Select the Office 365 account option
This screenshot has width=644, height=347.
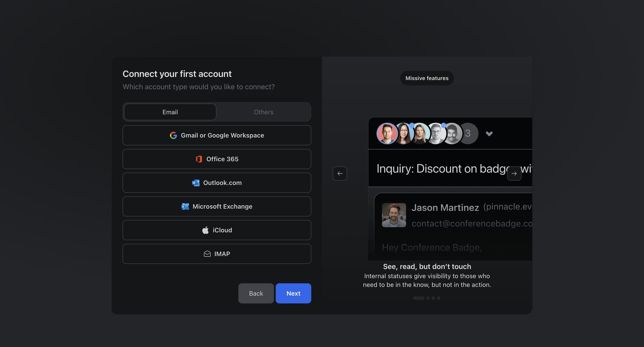(x=217, y=159)
